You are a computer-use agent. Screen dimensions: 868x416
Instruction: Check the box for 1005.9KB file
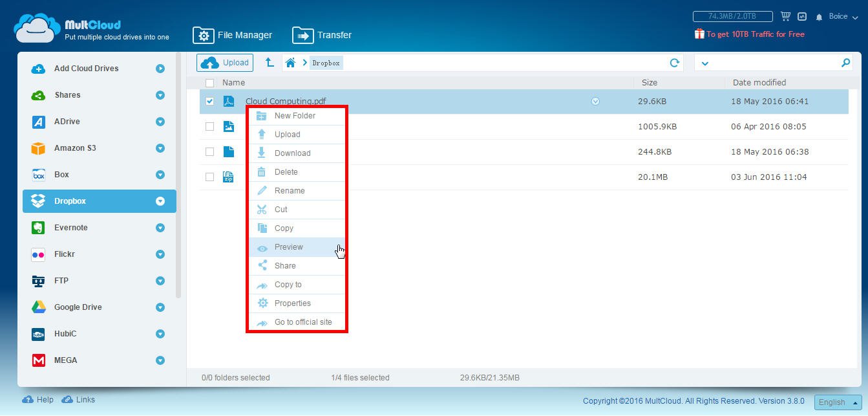click(x=209, y=126)
